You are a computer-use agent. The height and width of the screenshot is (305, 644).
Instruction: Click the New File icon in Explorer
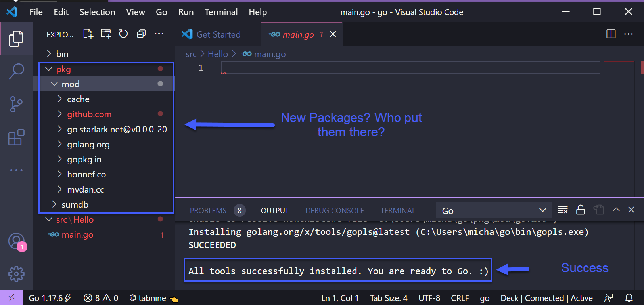pos(88,34)
